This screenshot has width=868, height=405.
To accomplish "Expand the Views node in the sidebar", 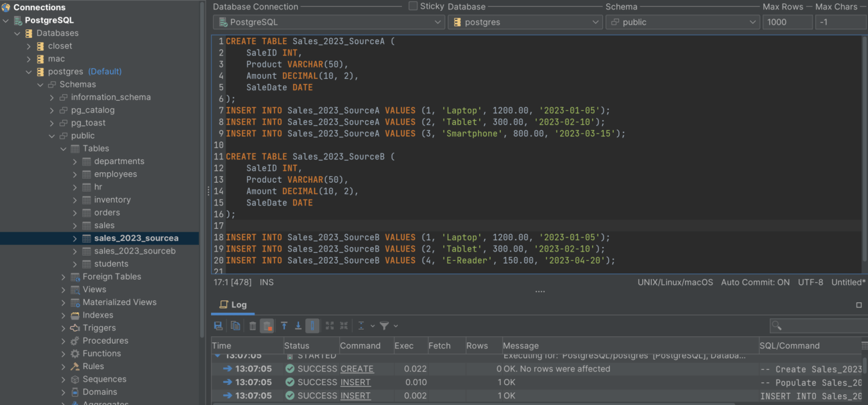I will pyautogui.click(x=62, y=289).
